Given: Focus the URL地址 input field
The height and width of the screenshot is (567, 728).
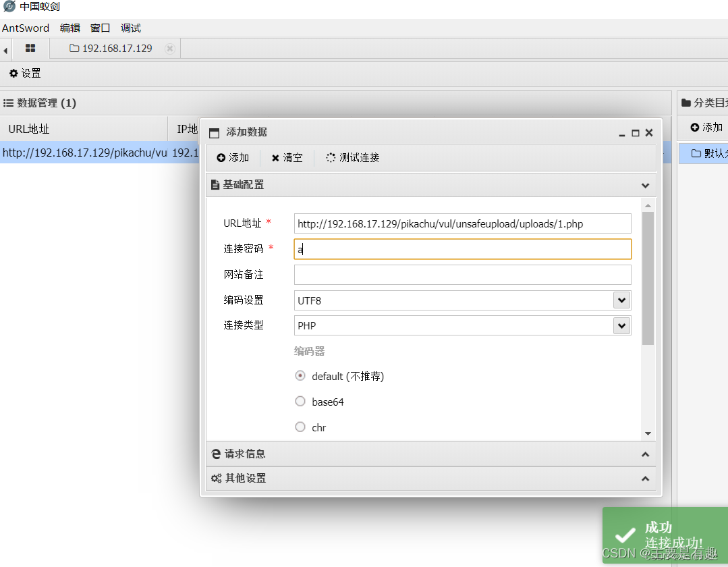Looking at the screenshot, I should (x=462, y=223).
